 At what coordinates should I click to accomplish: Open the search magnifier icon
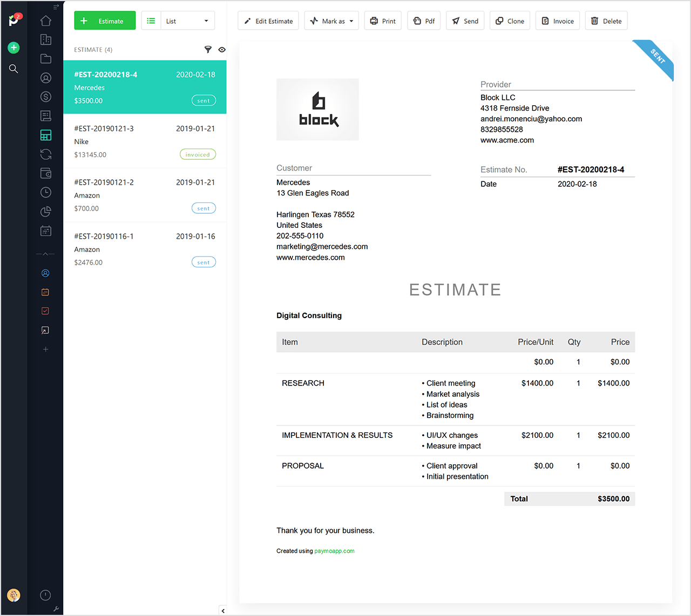tap(13, 69)
